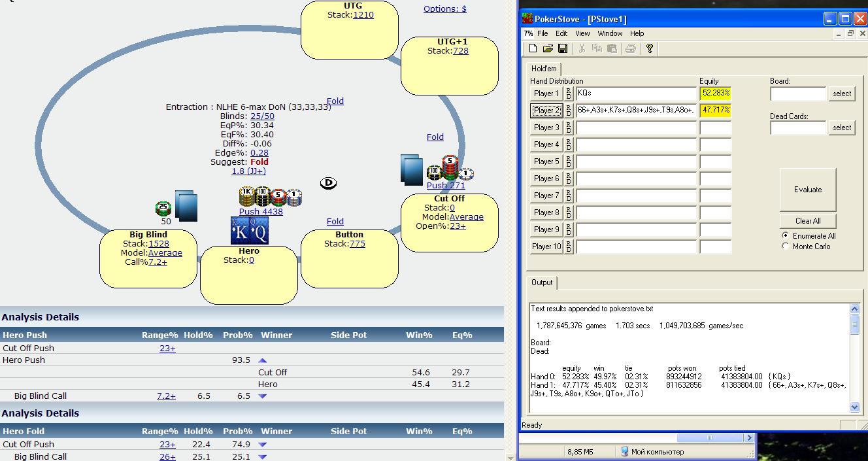This screenshot has width=868, height=461.
Task: Open the Options: $ link
Action: tap(445, 9)
